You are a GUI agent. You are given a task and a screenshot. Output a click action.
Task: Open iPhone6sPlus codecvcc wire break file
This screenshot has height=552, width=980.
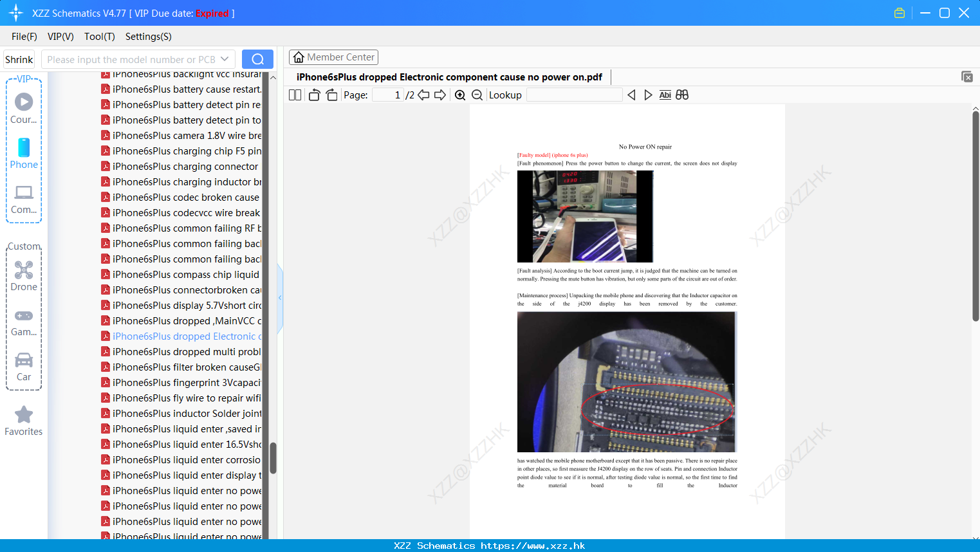coord(181,213)
